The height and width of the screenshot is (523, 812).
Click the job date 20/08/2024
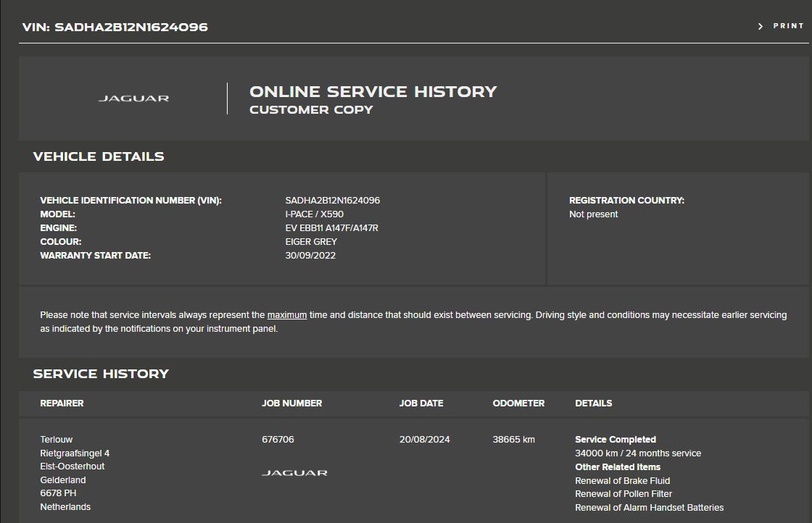click(x=425, y=439)
